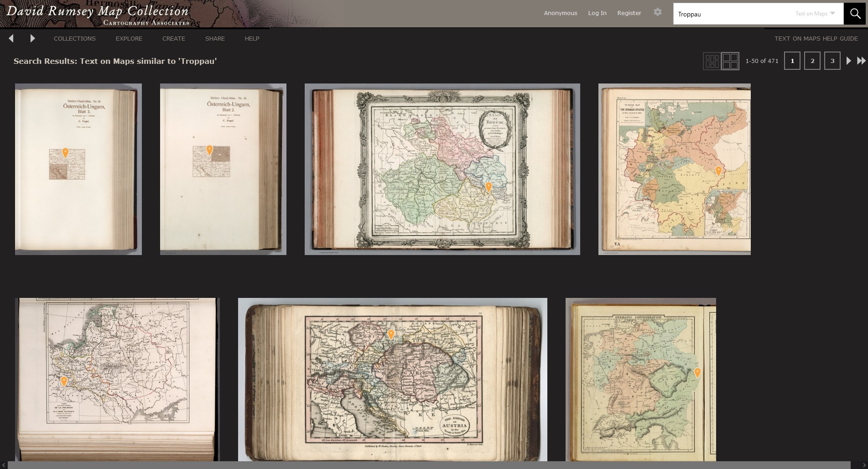This screenshot has width=868, height=469.
Task: Switch to large thumbnail grid view
Action: pos(730,61)
